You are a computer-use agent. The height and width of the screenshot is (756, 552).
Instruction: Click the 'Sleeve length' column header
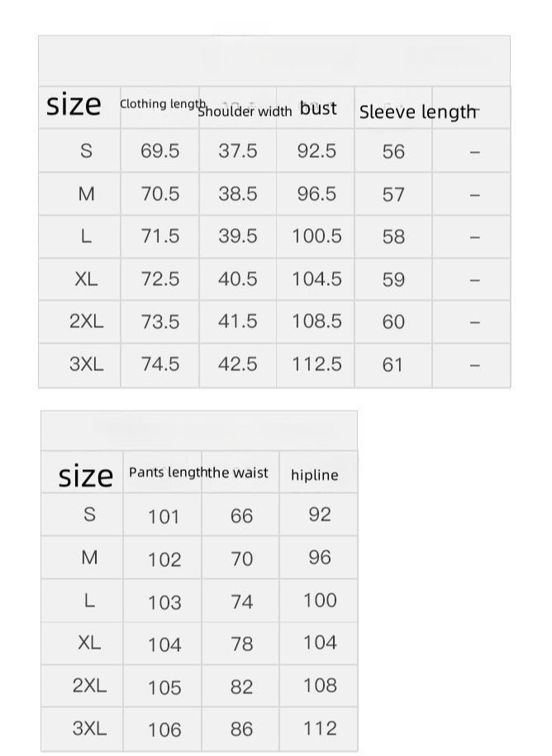tap(418, 112)
